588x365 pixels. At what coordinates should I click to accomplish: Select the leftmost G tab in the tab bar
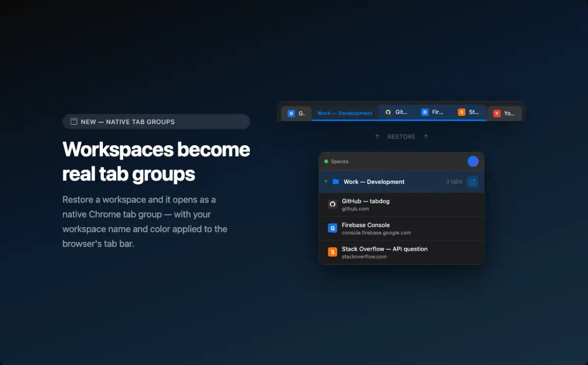(296, 113)
